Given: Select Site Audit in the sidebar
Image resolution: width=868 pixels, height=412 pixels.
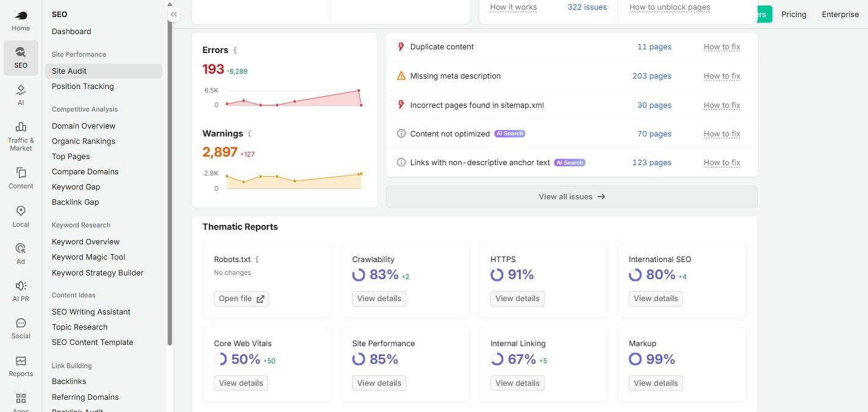Looking at the screenshot, I should tap(104, 71).
